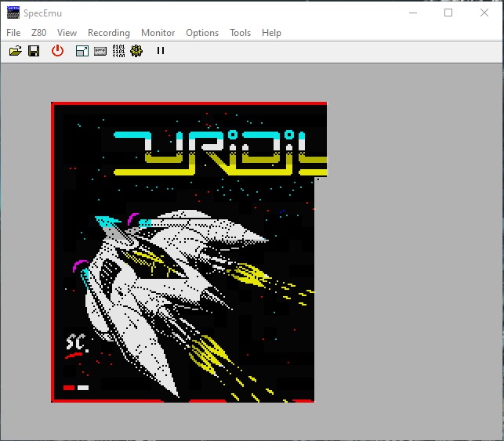The width and height of the screenshot is (504, 441).
Task: Open the hardware settings gear icon
Action: coord(136,51)
